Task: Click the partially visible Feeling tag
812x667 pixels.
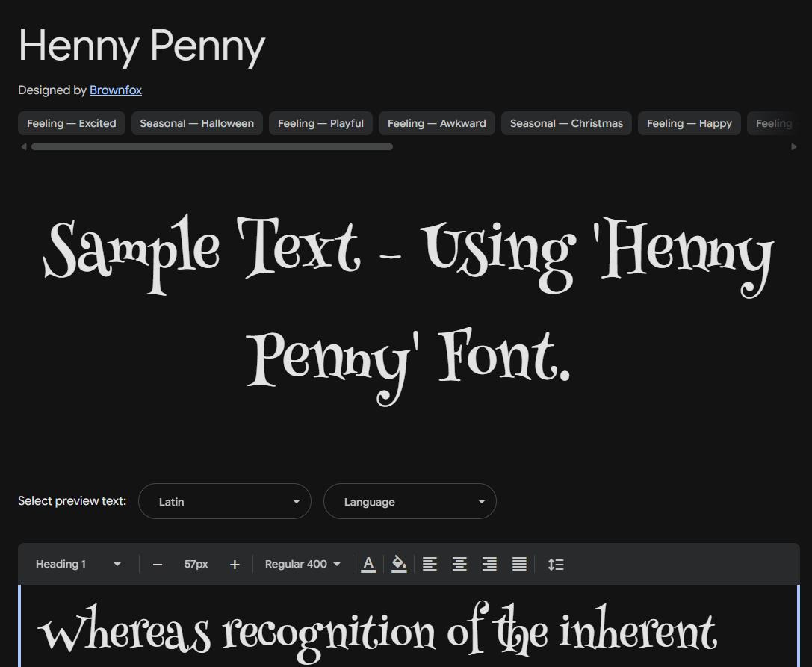Action: coord(773,123)
